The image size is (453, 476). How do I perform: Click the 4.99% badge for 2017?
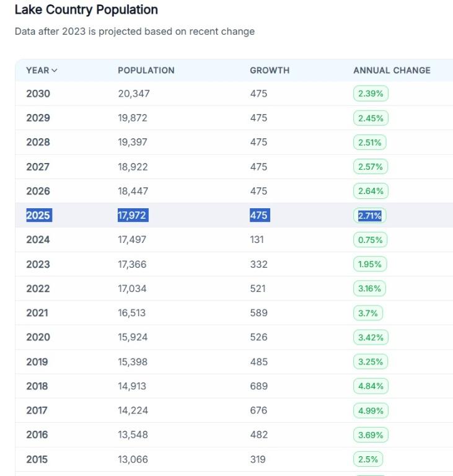[x=371, y=410]
